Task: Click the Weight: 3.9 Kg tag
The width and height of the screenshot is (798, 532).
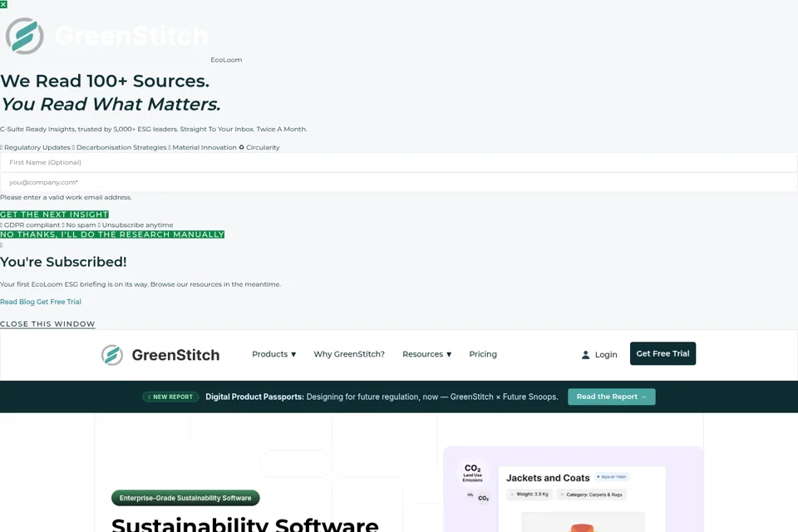Action: (x=530, y=495)
